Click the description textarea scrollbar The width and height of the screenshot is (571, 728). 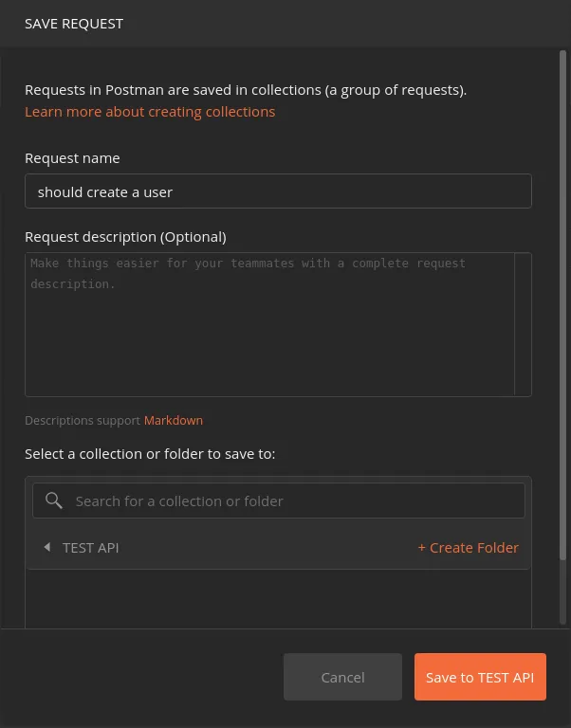pyautogui.click(x=523, y=324)
